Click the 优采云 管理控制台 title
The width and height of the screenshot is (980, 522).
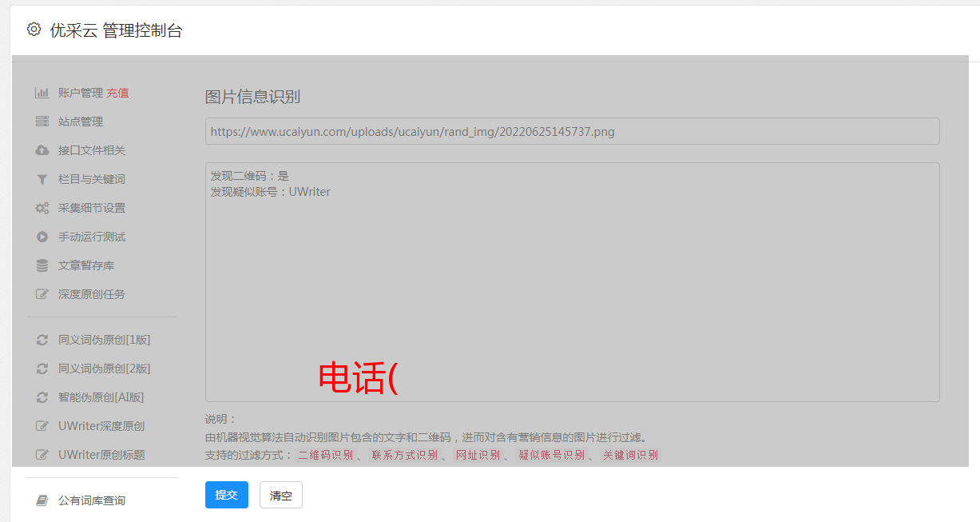pos(117,30)
